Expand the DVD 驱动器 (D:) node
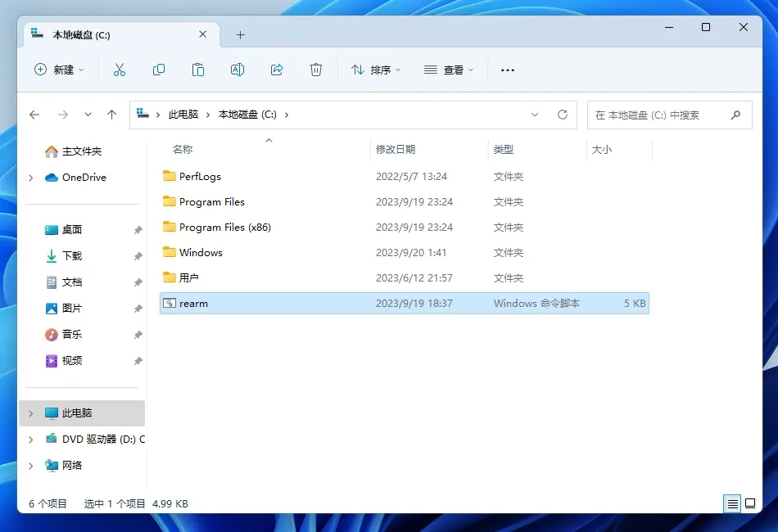Viewport: 778px width, 532px height. tap(31, 440)
